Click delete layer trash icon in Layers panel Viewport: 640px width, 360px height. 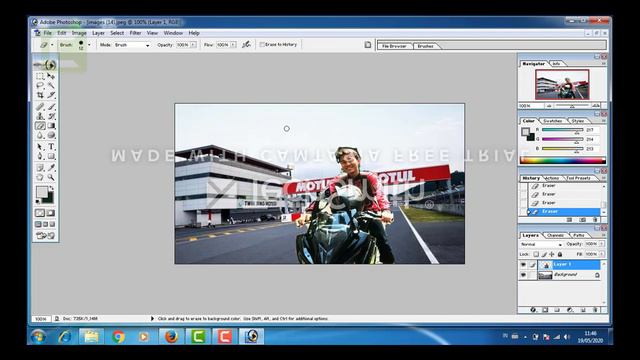(595, 310)
